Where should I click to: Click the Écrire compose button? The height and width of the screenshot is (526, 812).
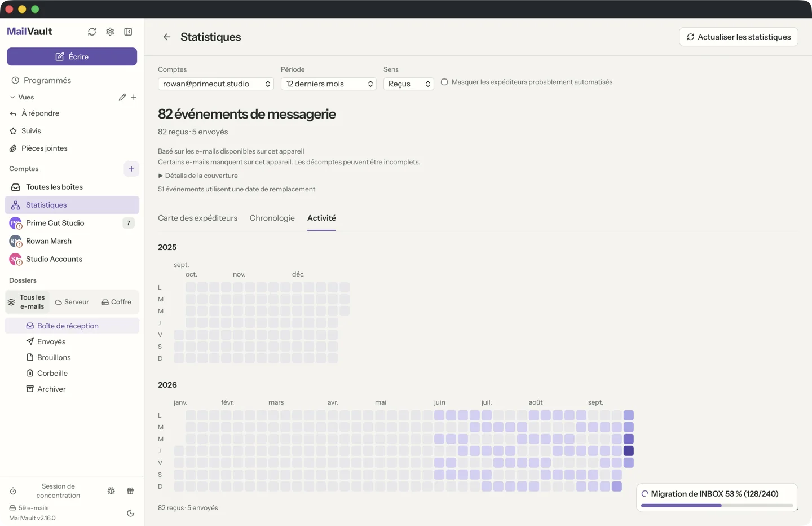(72, 56)
